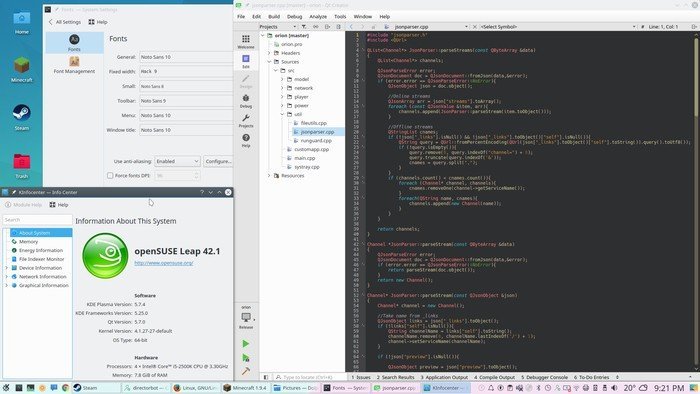Open Projects mode wrench icon
The width and height of the screenshot is (700, 394).
pyautogui.click(x=246, y=120)
